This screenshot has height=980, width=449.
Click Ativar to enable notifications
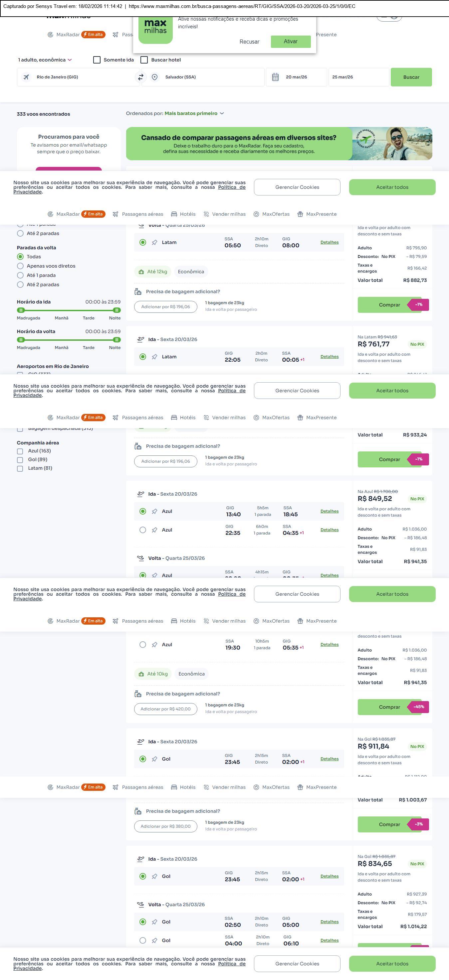click(291, 42)
